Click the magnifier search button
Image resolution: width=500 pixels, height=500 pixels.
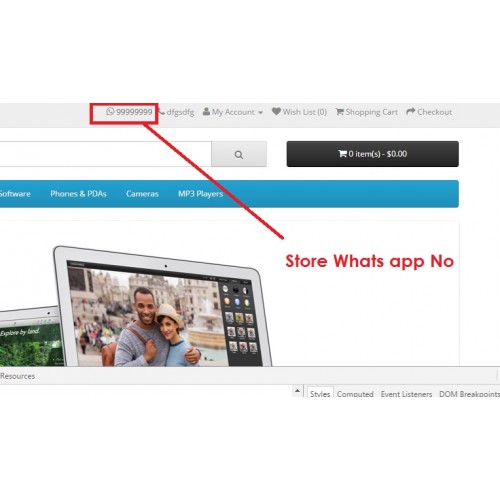tap(239, 154)
